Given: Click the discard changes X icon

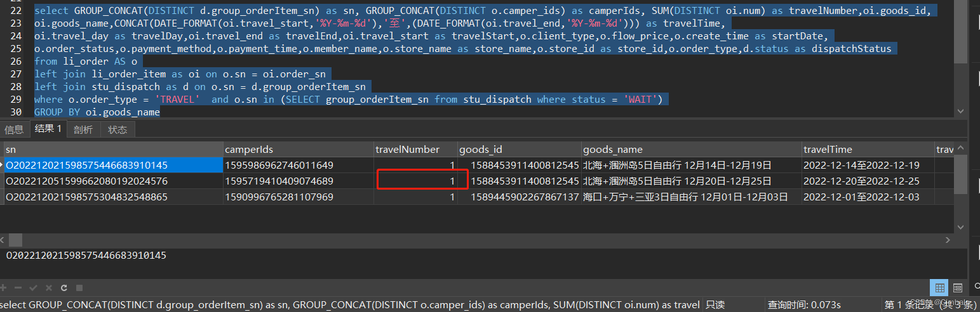Looking at the screenshot, I should pos(48,287).
